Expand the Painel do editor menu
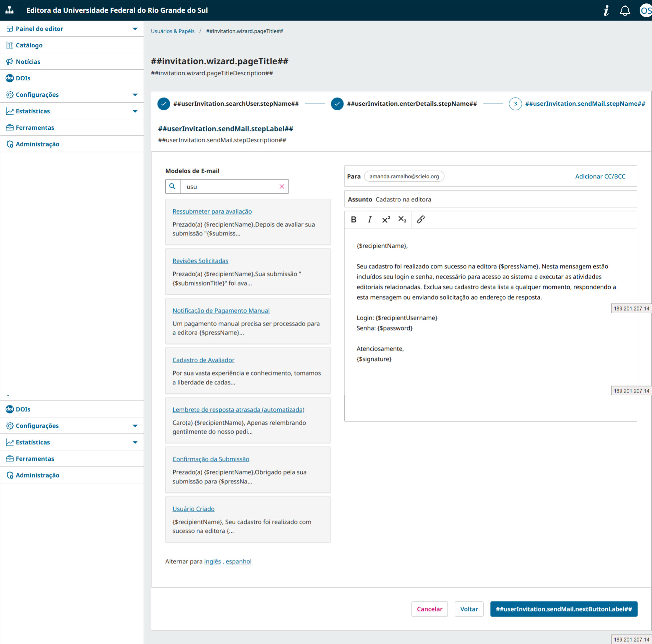The height and width of the screenshot is (644, 652). 135,29
